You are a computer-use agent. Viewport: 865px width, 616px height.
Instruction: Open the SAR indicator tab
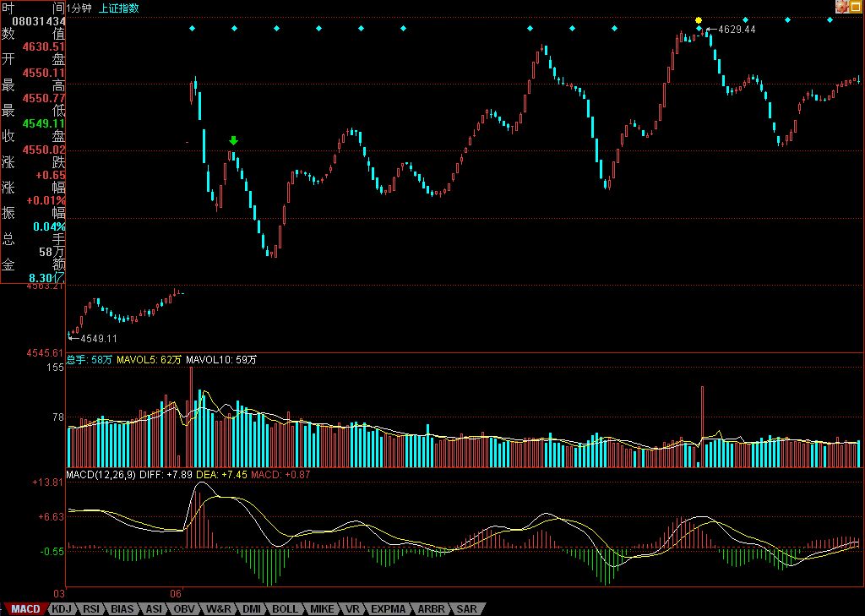[466, 608]
